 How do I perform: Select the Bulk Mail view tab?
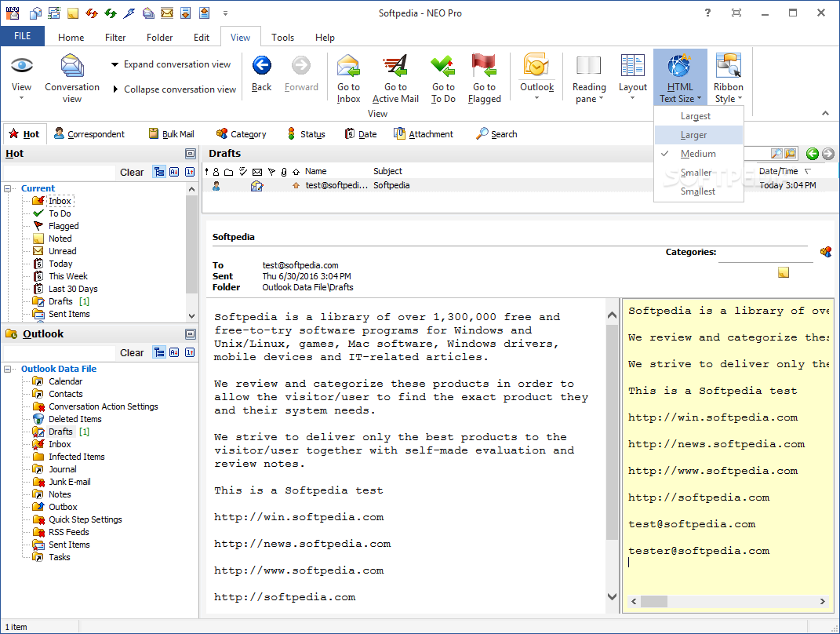[172, 134]
